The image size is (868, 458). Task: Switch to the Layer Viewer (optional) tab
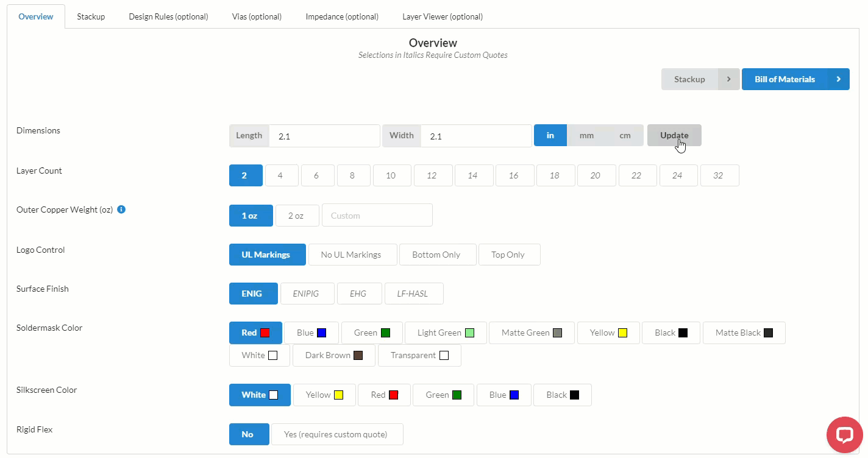click(443, 16)
